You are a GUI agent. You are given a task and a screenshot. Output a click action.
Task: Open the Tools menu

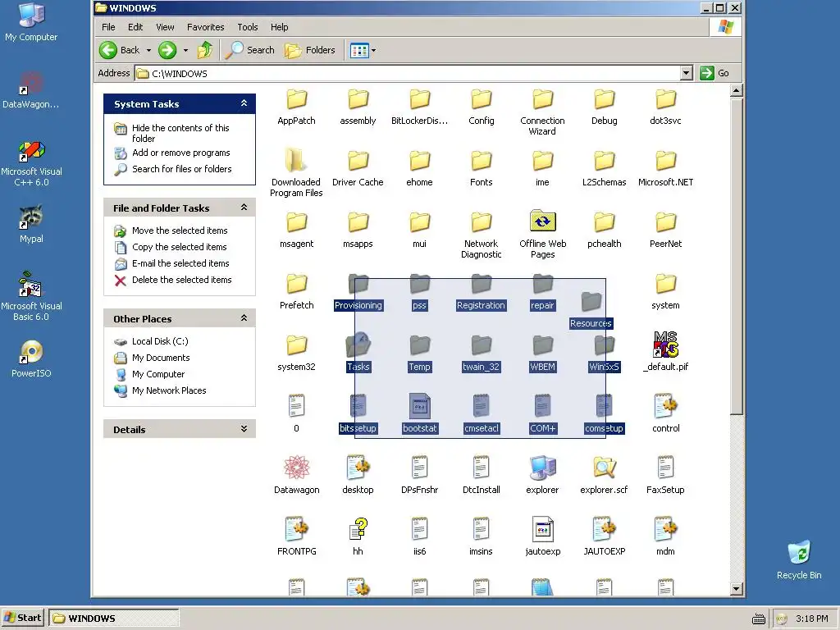(248, 27)
